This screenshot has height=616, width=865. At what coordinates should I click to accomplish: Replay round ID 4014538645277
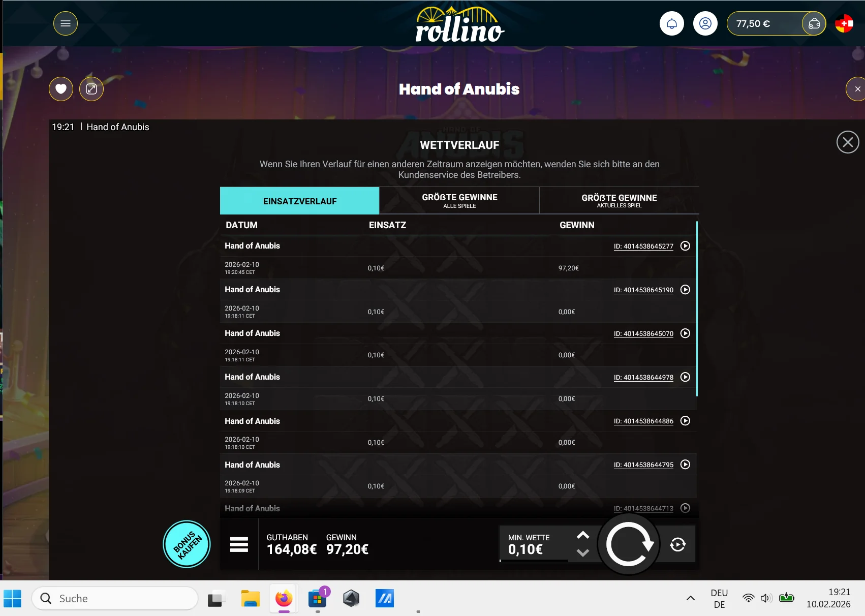[685, 246]
